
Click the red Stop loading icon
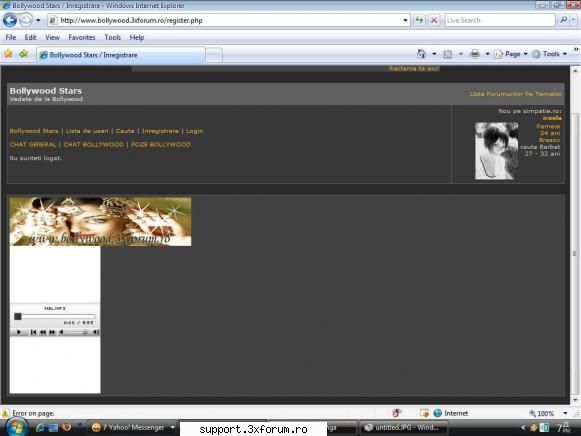click(x=434, y=20)
